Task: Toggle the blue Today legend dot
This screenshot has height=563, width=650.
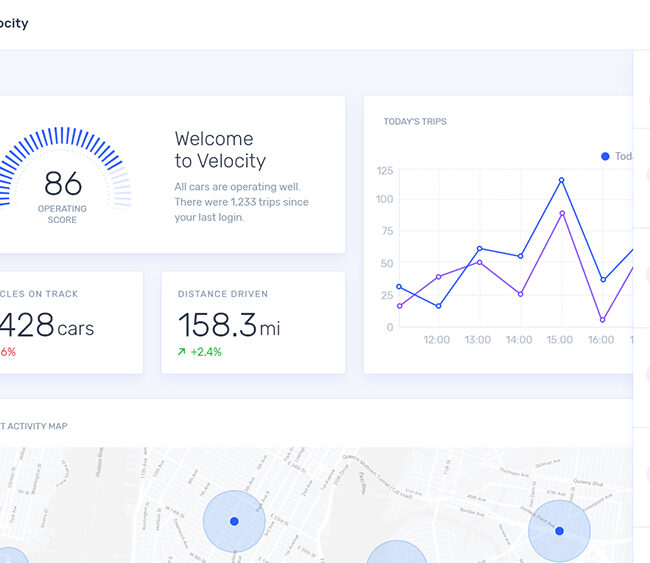Action: tap(605, 156)
